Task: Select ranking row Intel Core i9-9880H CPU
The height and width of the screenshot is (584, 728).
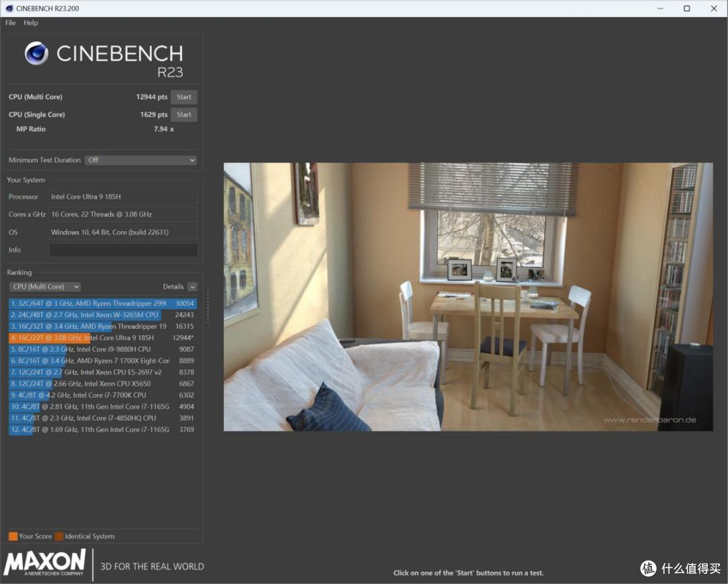Action: (x=102, y=350)
